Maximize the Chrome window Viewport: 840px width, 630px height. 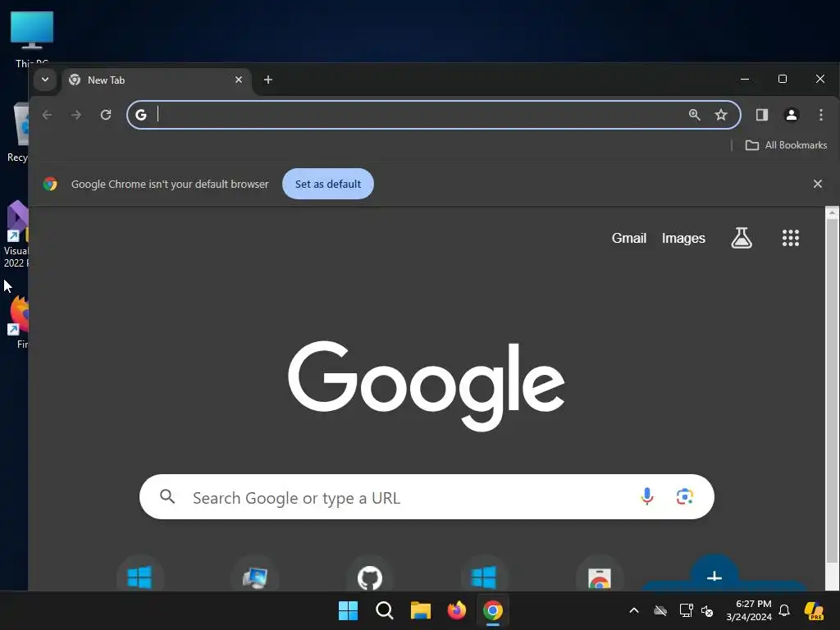pos(782,79)
